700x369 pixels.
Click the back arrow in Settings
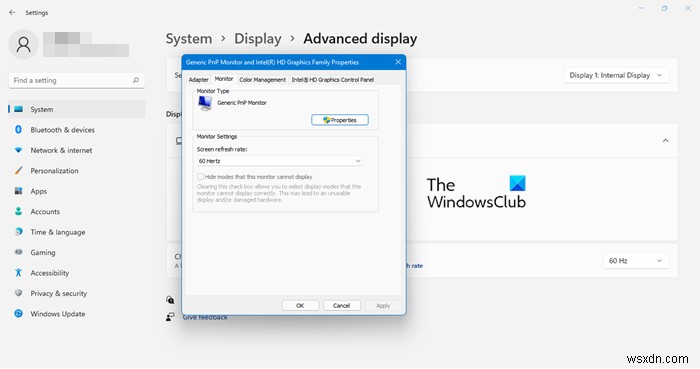click(12, 12)
